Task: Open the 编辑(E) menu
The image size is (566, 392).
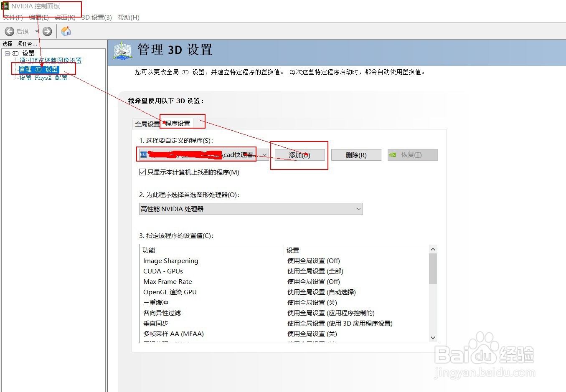Action: [39, 17]
